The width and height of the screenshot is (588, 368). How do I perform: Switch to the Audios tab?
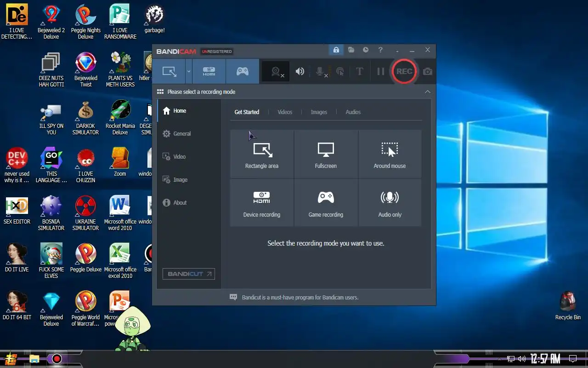(353, 112)
